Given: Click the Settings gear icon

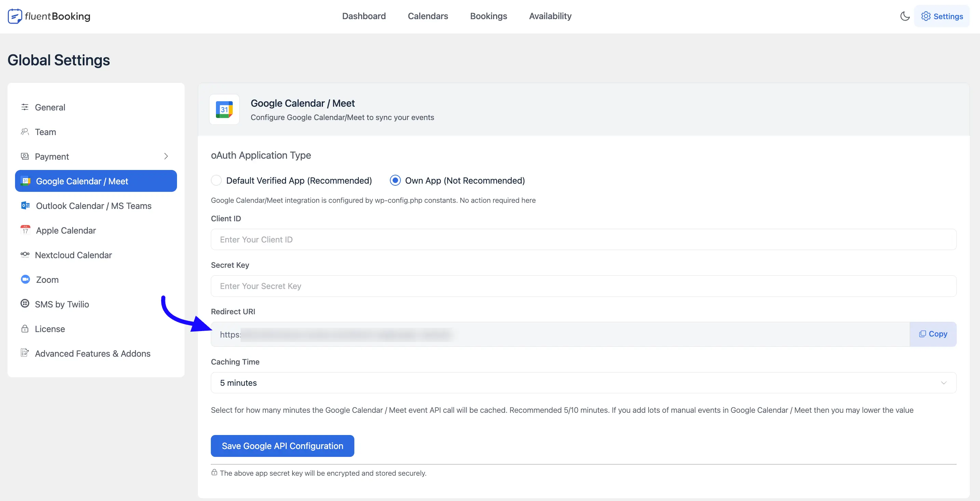Looking at the screenshot, I should (926, 16).
